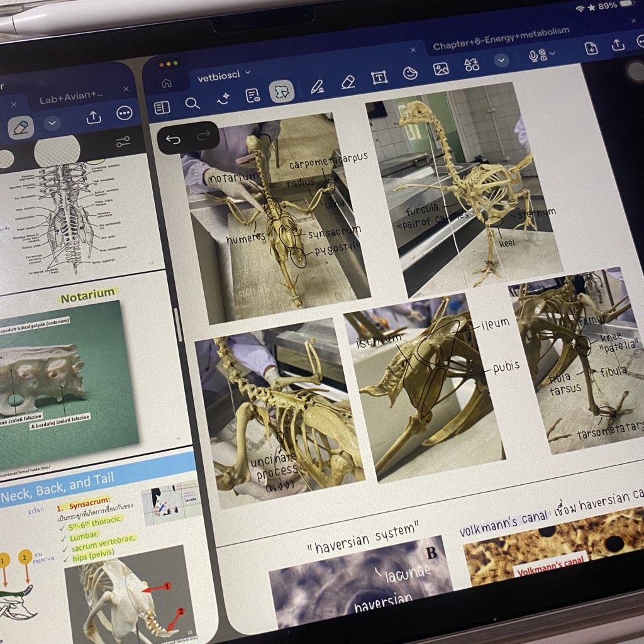Tap handwritten label 'fibula'
Viewport: 644px width, 644px height.
click(x=614, y=372)
